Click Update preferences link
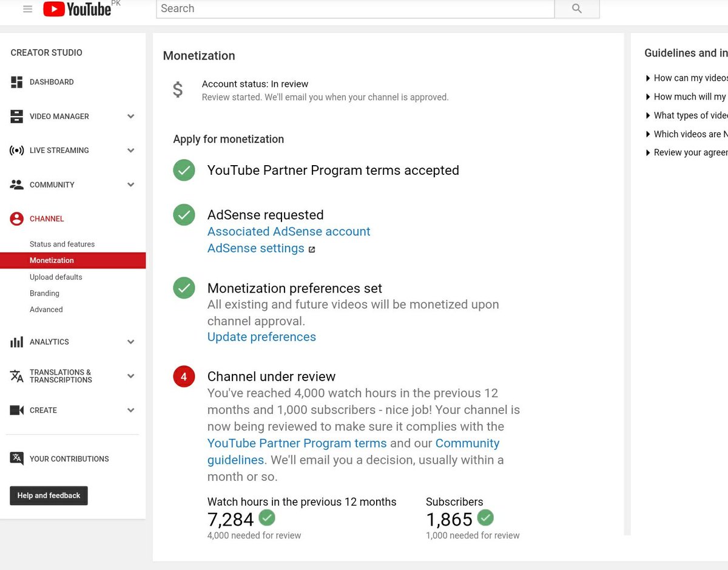 (261, 337)
